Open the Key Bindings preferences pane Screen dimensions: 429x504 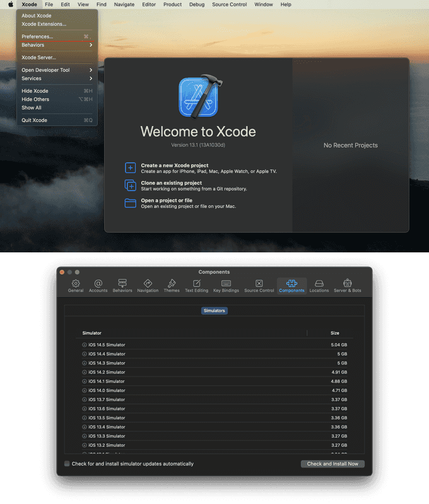tap(226, 286)
